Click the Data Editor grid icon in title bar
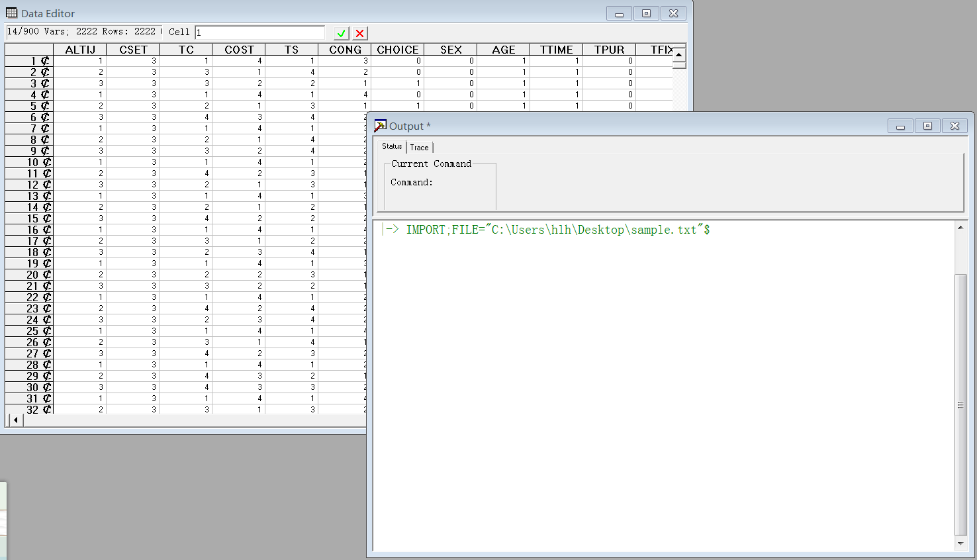The width and height of the screenshot is (977, 560). pyautogui.click(x=11, y=13)
